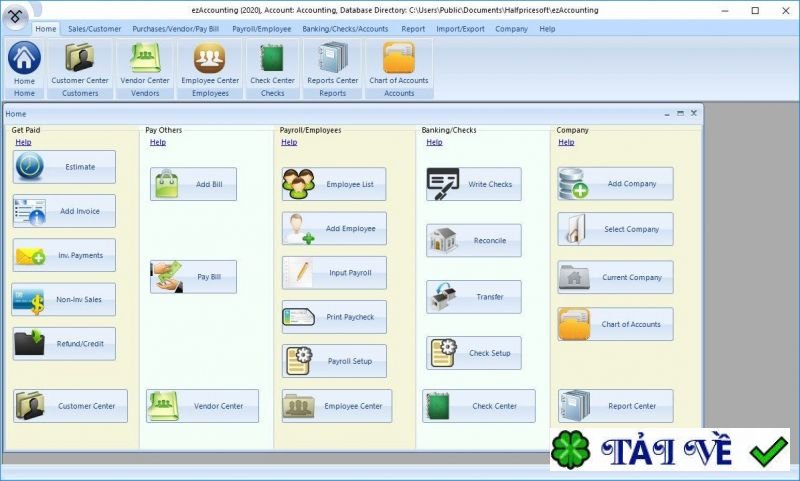Screen dimensions: 800x481
Task: Click Add Employee
Action: pos(334,229)
